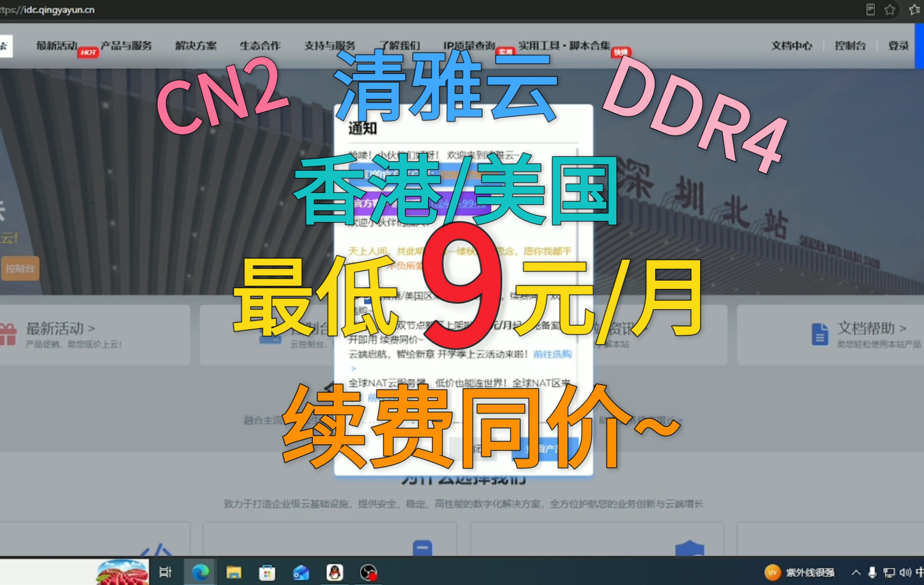
Task: Open the 生态合作 navigation menu
Action: pyautogui.click(x=260, y=45)
